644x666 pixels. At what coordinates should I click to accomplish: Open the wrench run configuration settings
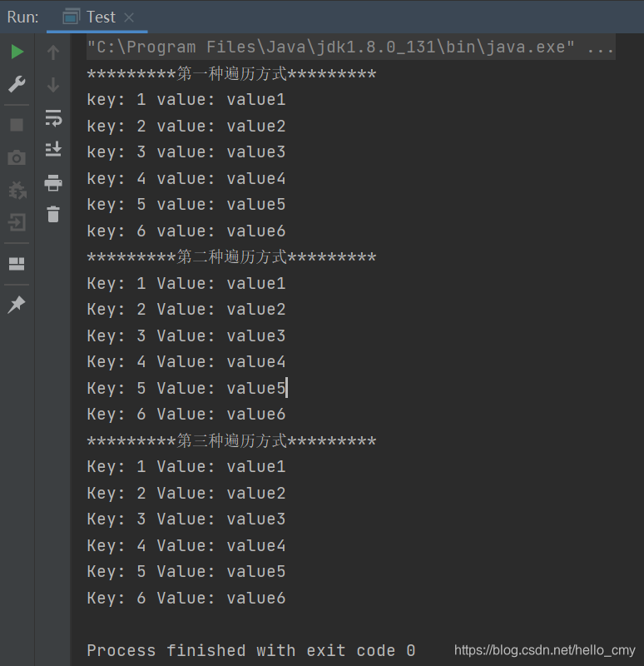click(x=17, y=84)
